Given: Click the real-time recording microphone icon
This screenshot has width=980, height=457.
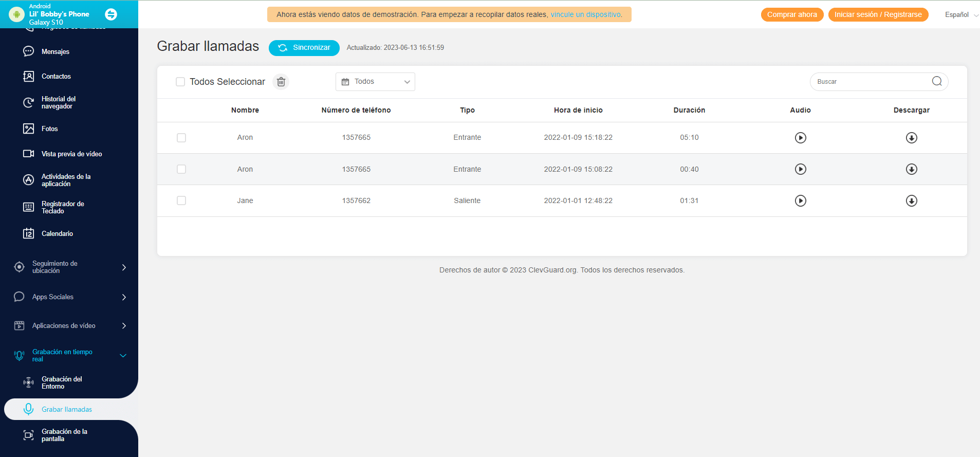Looking at the screenshot, I should point(19,355).
